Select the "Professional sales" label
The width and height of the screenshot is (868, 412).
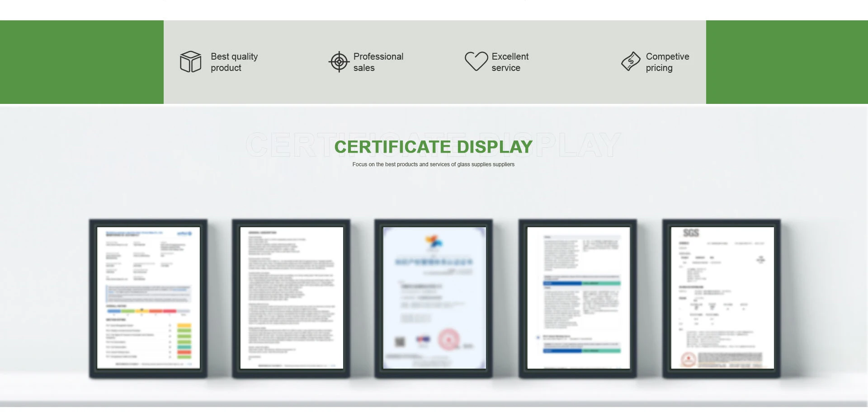(x=378, y=62)
